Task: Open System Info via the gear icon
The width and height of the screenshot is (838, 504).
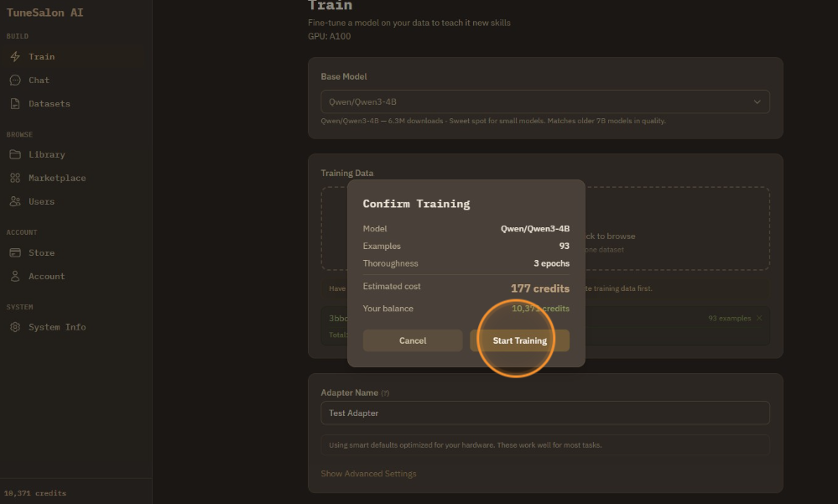Action: click(17, 327)
